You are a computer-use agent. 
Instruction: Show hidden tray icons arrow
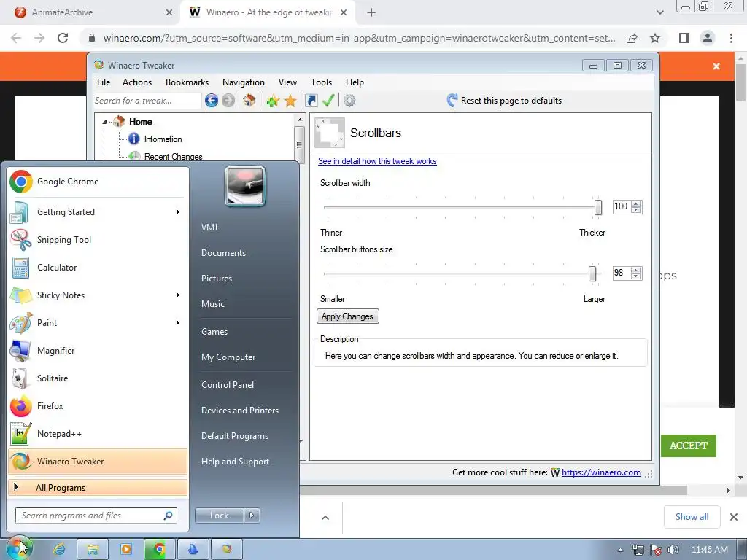click(620, 550)
